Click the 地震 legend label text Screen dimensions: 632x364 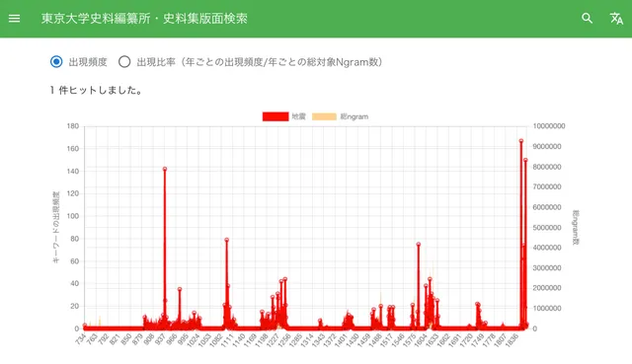tap(298, 116)
